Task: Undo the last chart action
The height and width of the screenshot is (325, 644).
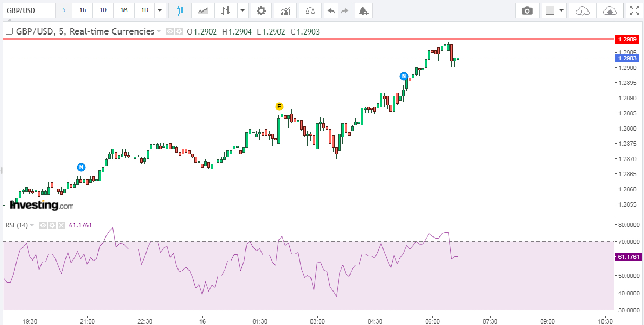Action: (x=331, y=10)
